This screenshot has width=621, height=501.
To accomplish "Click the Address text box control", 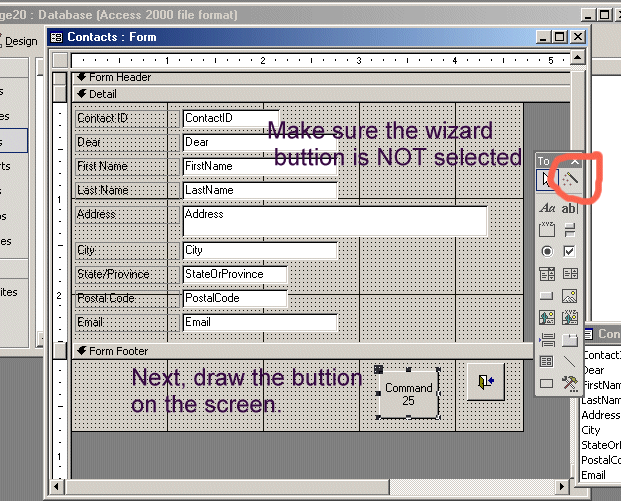I will coord(334,220).
